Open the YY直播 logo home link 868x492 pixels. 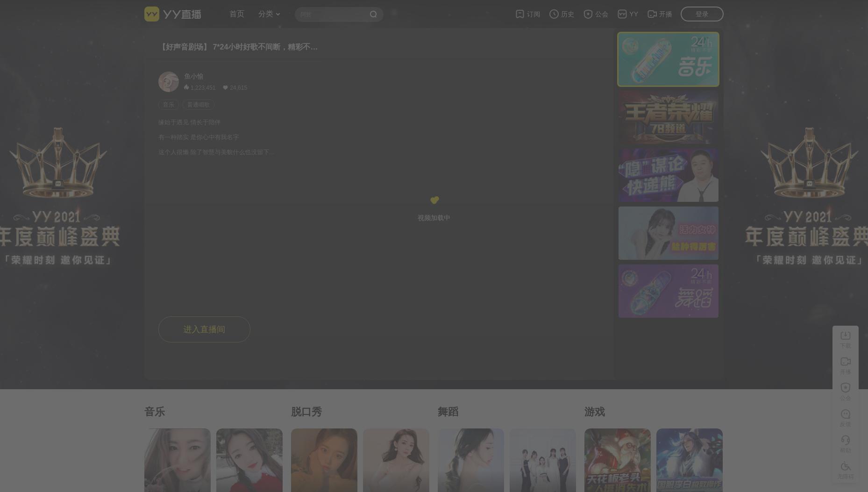click(173, 14)
